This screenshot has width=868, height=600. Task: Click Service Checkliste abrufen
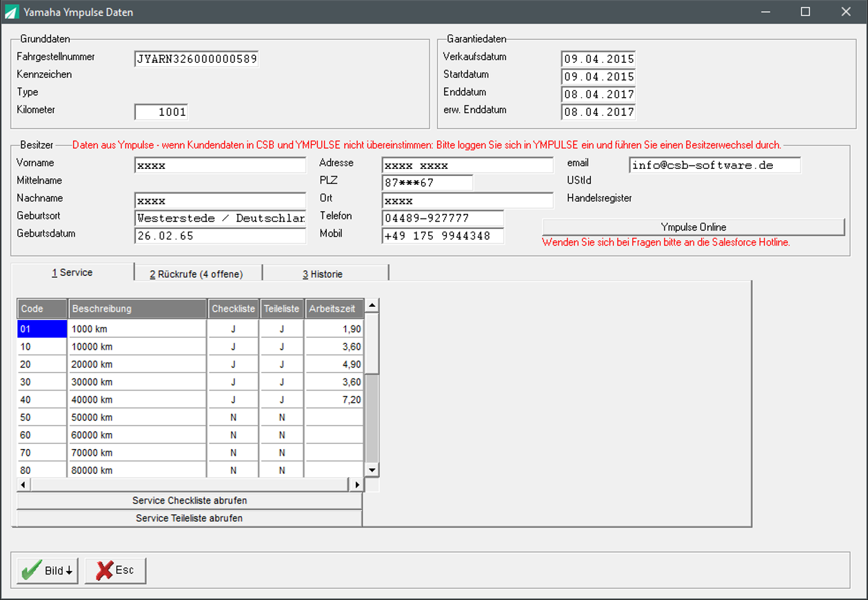tap(190, 500)
